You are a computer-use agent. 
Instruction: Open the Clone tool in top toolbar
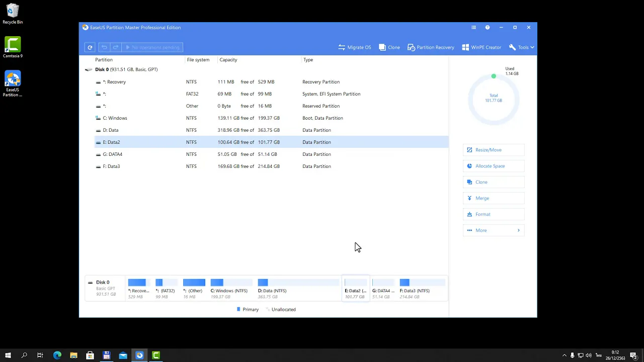coord(389,47)
